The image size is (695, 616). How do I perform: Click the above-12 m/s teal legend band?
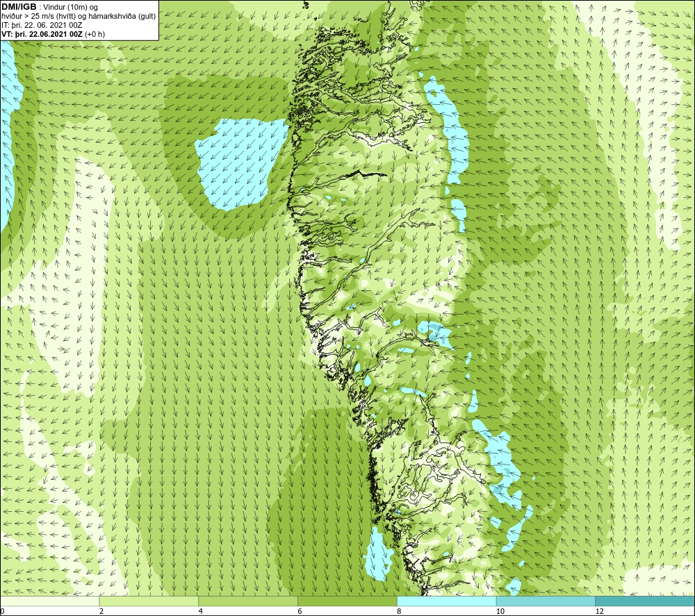(646, 601)
